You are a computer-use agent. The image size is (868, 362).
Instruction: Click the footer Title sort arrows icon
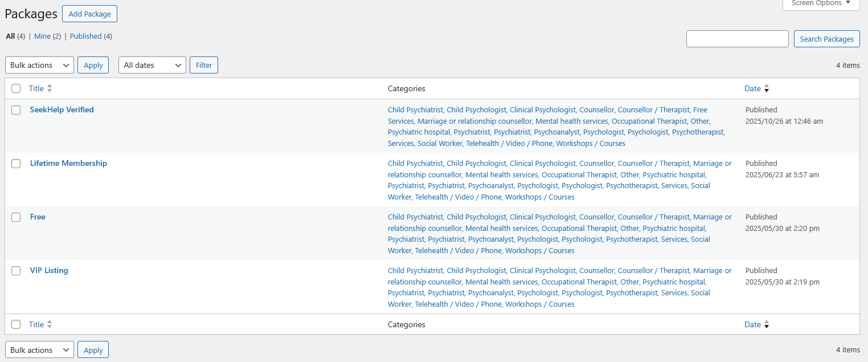(x=50, y=324)
